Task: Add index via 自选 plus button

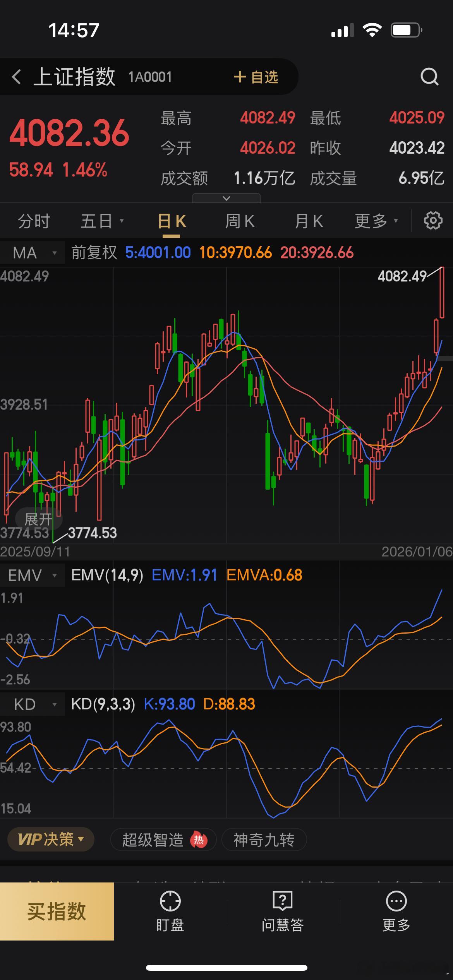Action: [x=256, y=77]
